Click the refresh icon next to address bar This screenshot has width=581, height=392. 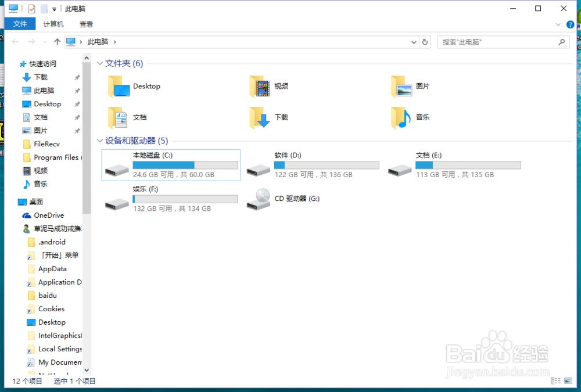424,42
